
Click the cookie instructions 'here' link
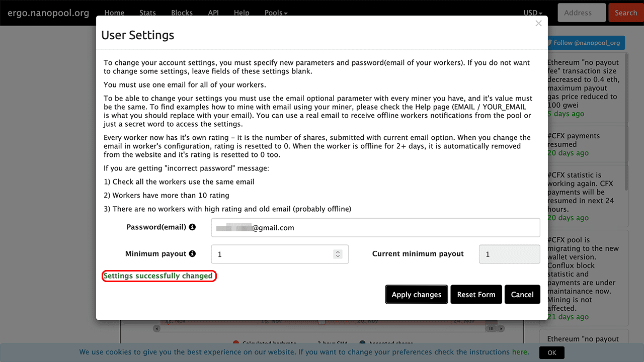(x=520, y=352)
